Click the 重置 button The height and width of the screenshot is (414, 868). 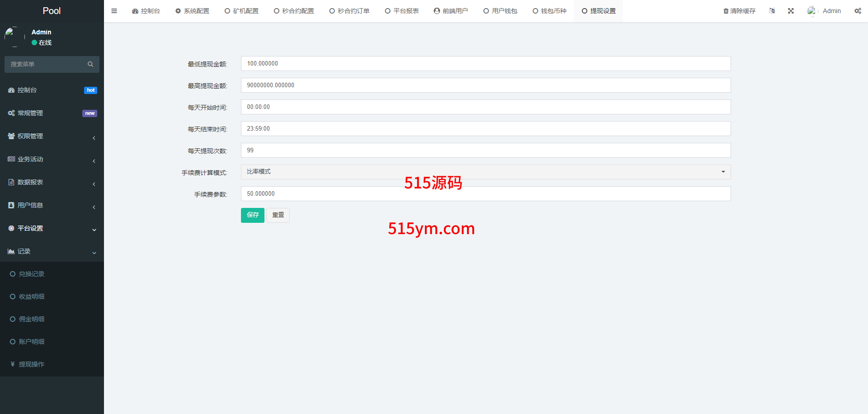click(x=278, y=215)
